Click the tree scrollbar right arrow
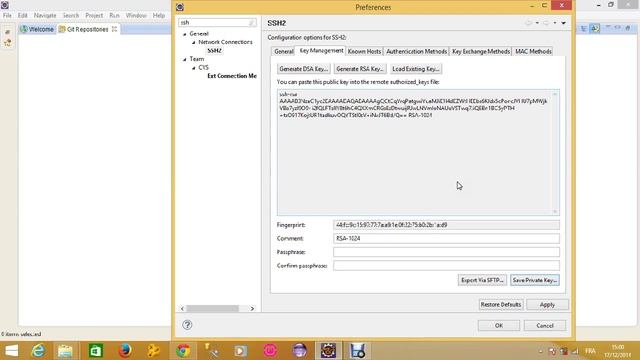Image resolution: width=640 pixels, height=360 pixels. click(x=252, y=309)
